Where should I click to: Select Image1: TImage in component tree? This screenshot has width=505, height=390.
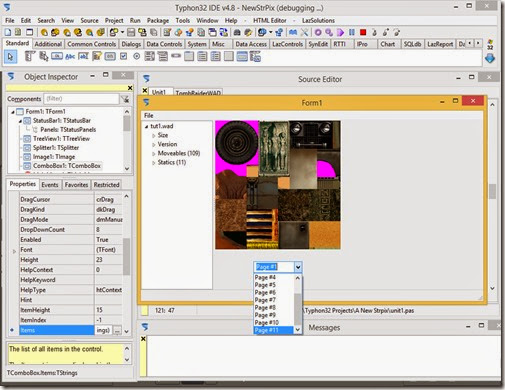pyautogui.click(x=54, y=157)
